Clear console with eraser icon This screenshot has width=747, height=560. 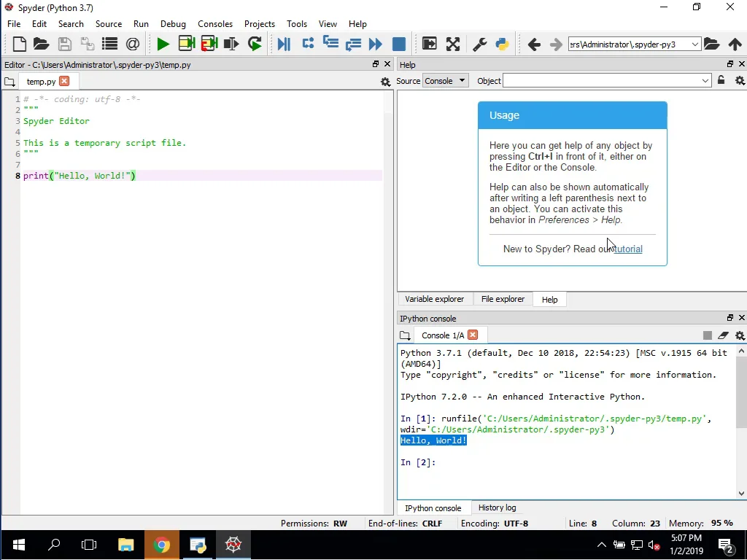723,335
